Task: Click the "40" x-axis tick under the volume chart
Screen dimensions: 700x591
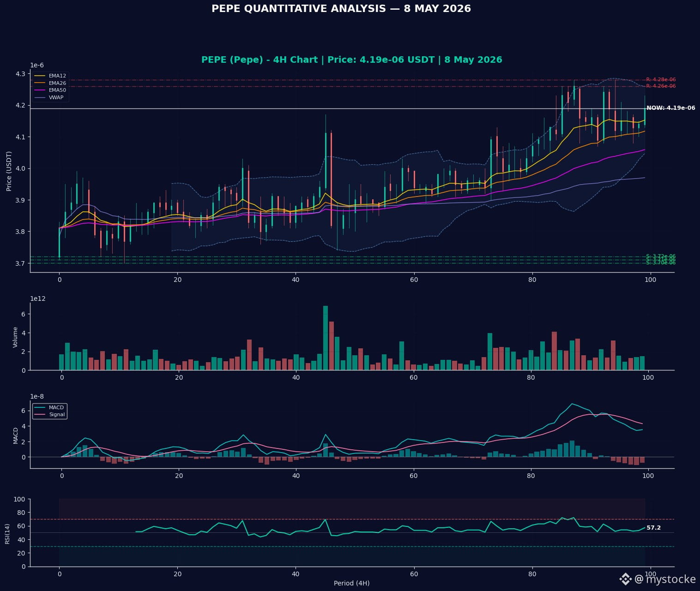Action: click(296, 377)
